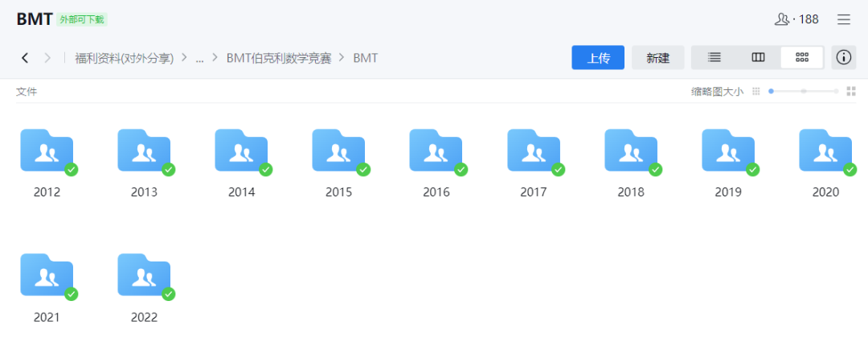Open the 2013 folder
Viewport: 868px width, 342px height.
pos(145,150)
